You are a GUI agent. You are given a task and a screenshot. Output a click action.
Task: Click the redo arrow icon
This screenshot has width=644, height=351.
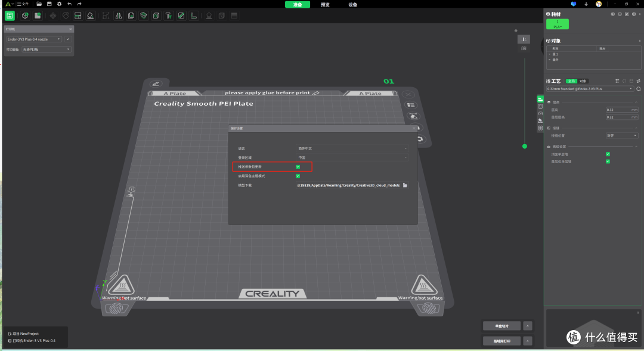click(79, 4)
